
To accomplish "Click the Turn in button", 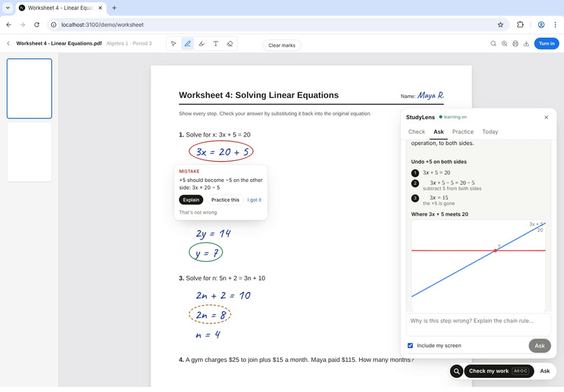I will point(547,43).
